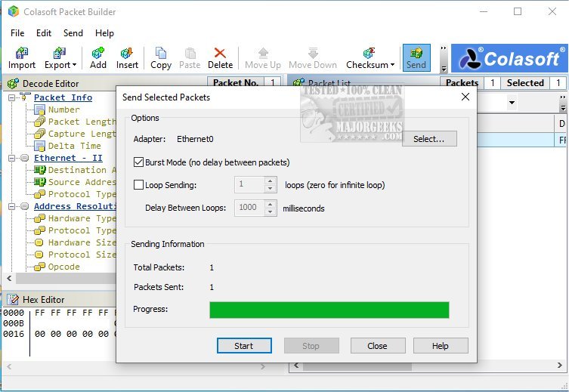
Task: Open the Send menu
Action: click(x=73, y=33)
